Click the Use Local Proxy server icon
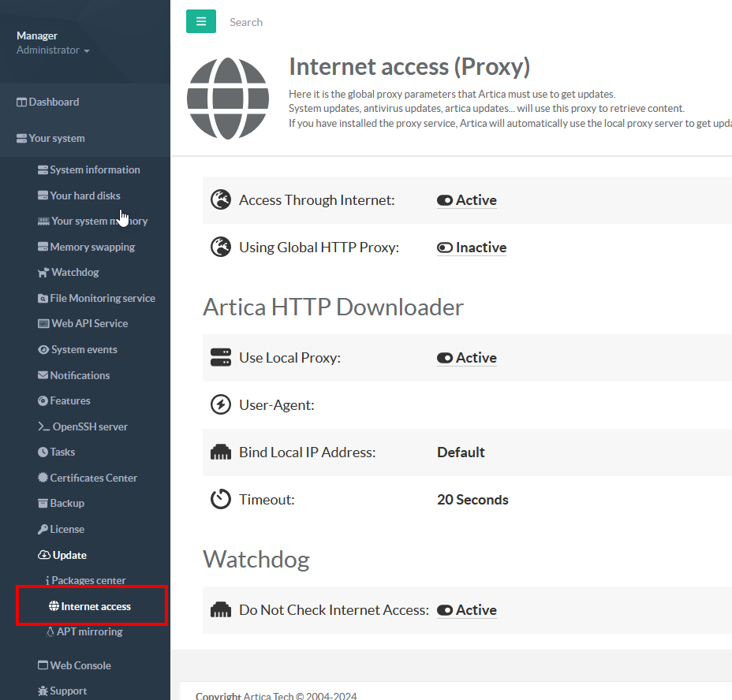This screenshot has width=732, height=700. (x=221, y=358)
